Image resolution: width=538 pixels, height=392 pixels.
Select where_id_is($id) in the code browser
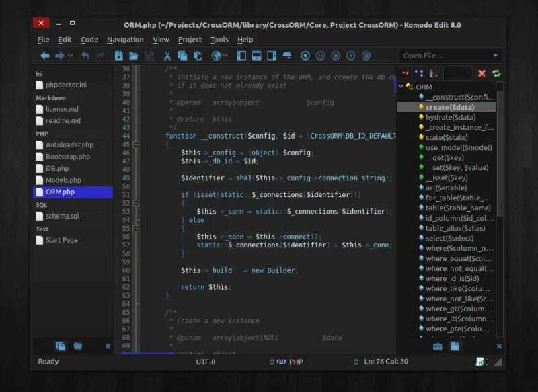tap(447, 278)
